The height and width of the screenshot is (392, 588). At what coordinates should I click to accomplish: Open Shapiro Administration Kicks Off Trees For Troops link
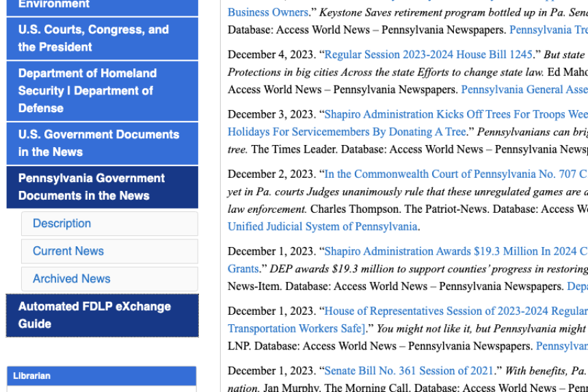(x=455, y=114)
